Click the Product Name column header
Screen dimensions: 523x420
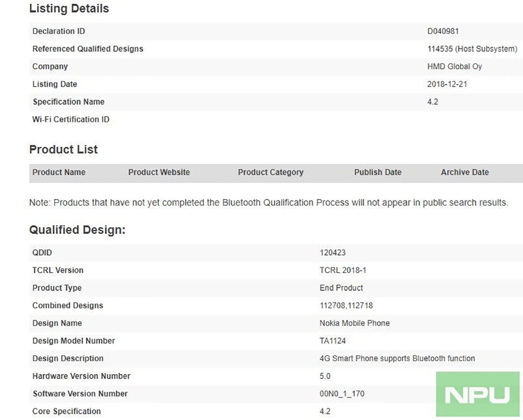pos(59,172)
